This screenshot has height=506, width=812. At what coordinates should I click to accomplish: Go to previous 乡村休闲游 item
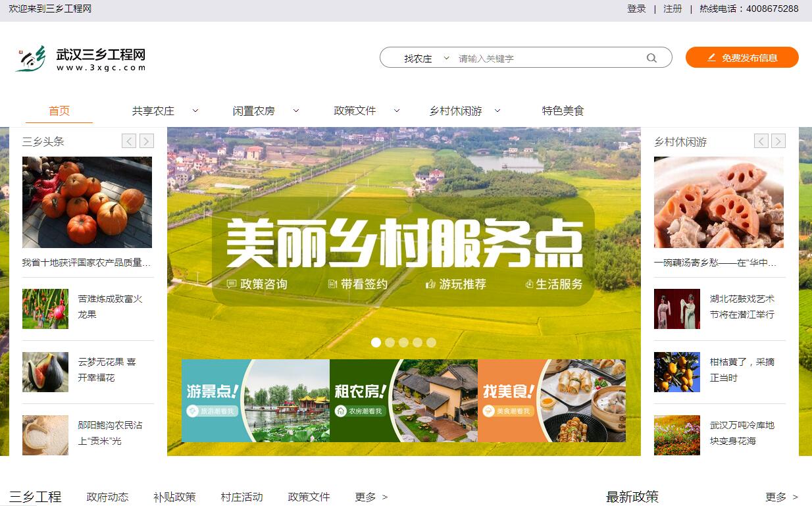tap(761, 141)
